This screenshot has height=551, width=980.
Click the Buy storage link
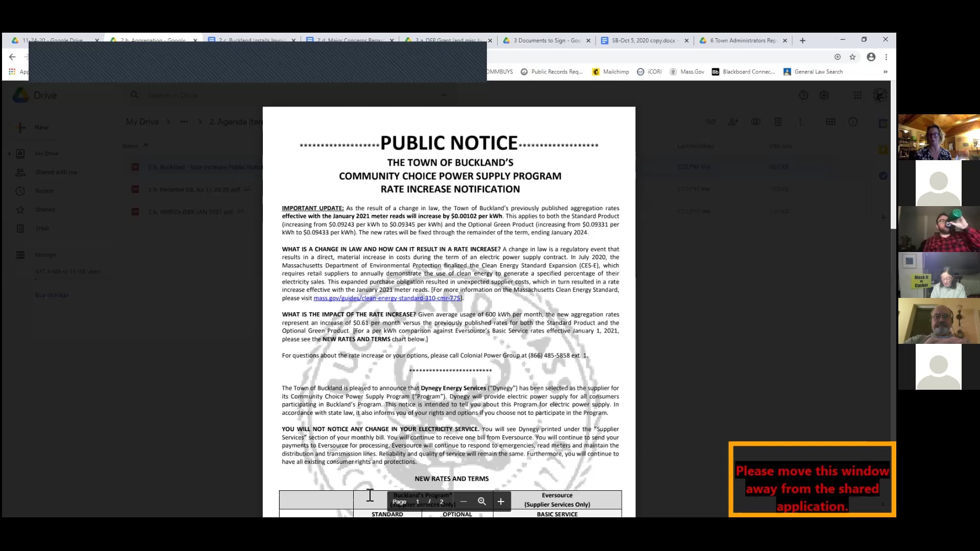click(x=52, y=295)
